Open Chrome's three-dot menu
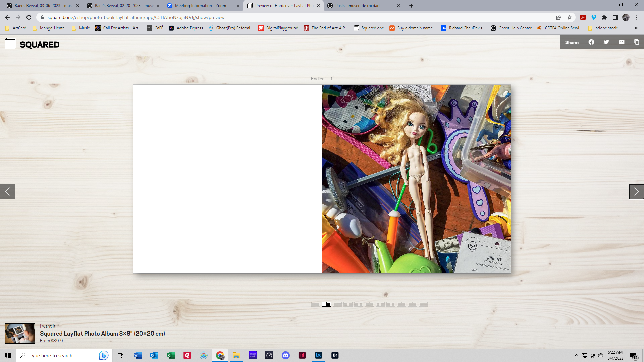This screenshot has width=644, height=362. [x=637, y=17]
